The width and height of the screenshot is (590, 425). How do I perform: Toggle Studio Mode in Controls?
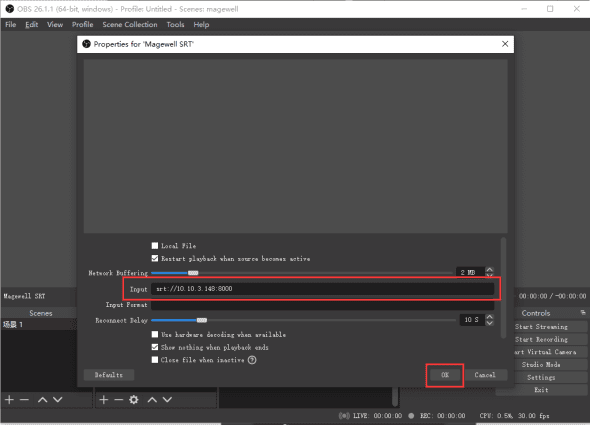click(541, 365)
